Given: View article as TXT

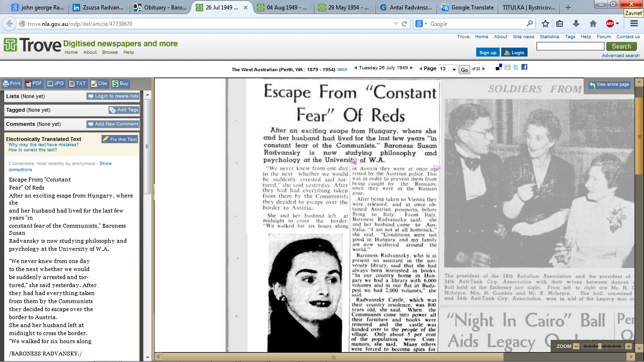Looking at the screenshot, I should [x=78, y=83].
